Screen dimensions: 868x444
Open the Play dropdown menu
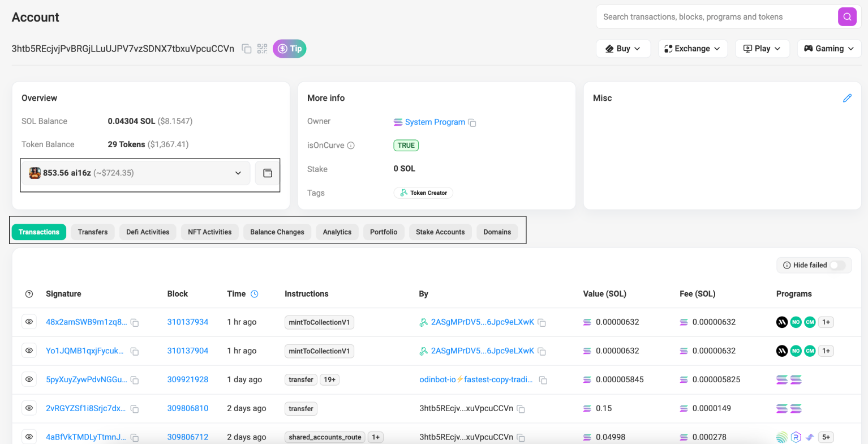[762, 49]
